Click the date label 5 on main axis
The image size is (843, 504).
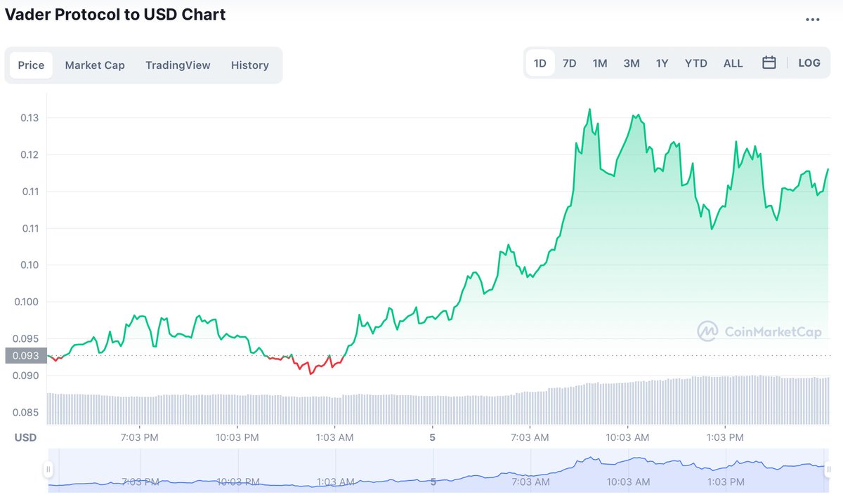(x=433, y=437)
